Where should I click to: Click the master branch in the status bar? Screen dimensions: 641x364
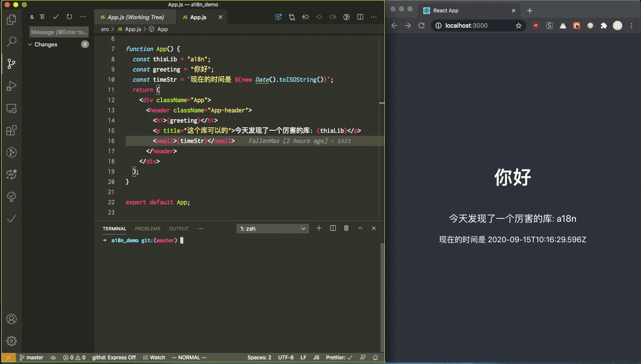pyautogui.click(x=31, y=357)
